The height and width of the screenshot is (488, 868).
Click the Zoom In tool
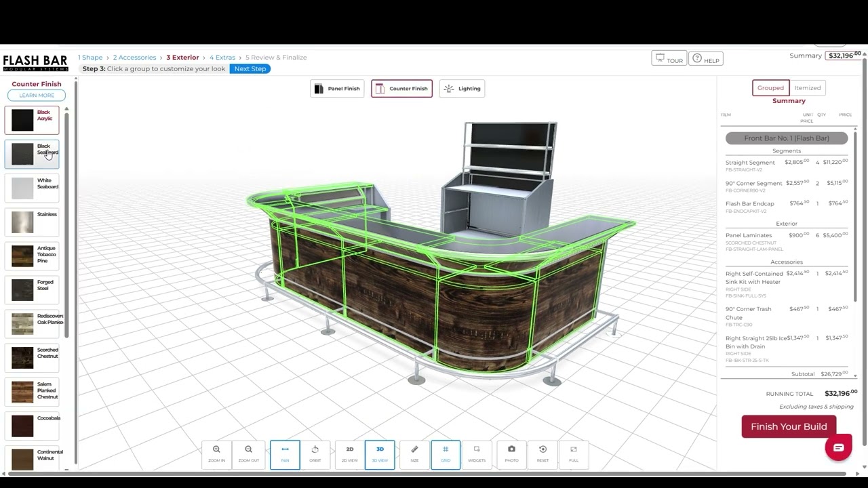[x=216, y=454]
